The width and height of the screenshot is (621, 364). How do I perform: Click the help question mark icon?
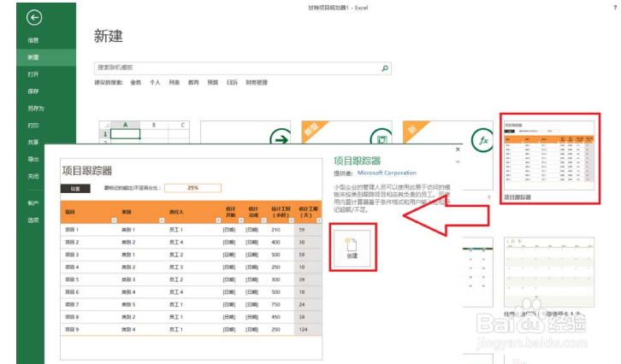pyautogui.click(x=615, y=8)
